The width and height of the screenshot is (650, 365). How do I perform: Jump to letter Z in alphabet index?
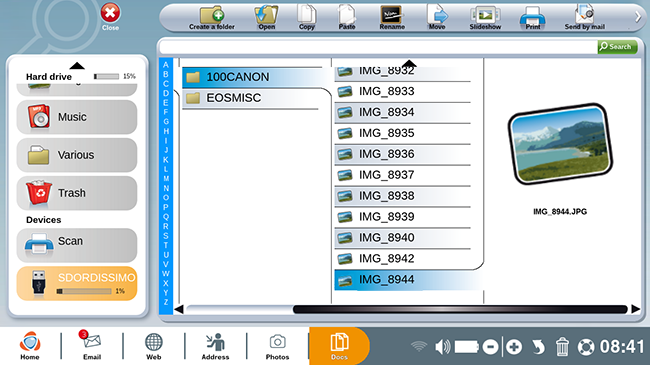coord(166,302)
